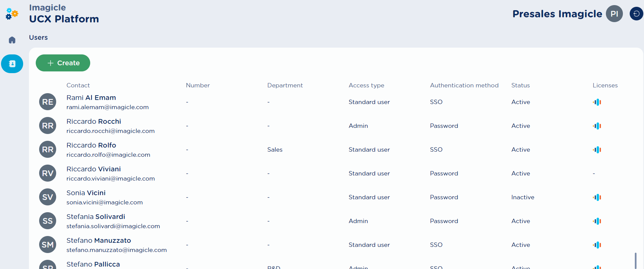Screen dimensions: 644x269
Task: Open the license icon for Stefano Manuzzato
Action: point(597,245)
